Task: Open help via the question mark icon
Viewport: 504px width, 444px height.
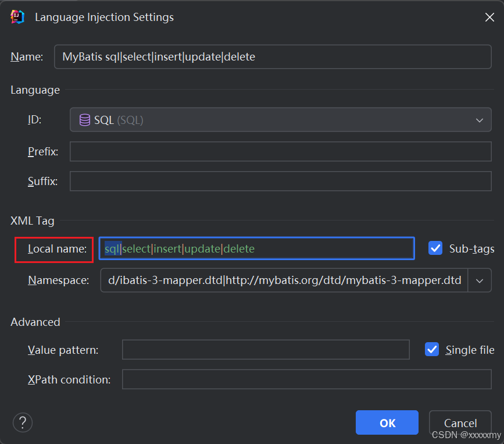Action: 22,422
